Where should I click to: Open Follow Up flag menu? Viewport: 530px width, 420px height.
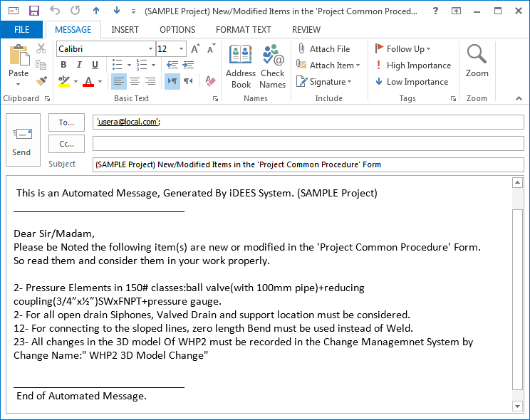click(402, 48)
